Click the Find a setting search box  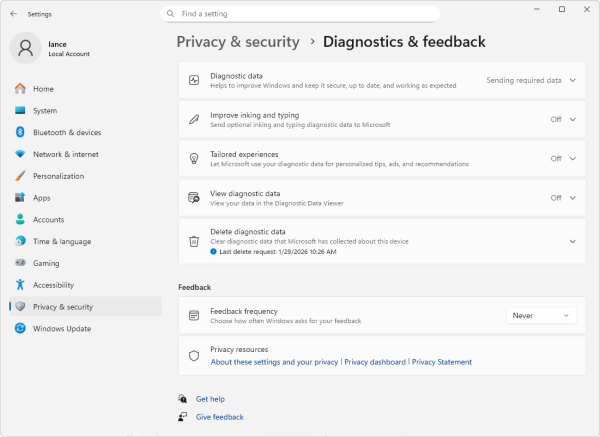pos(300,14)
